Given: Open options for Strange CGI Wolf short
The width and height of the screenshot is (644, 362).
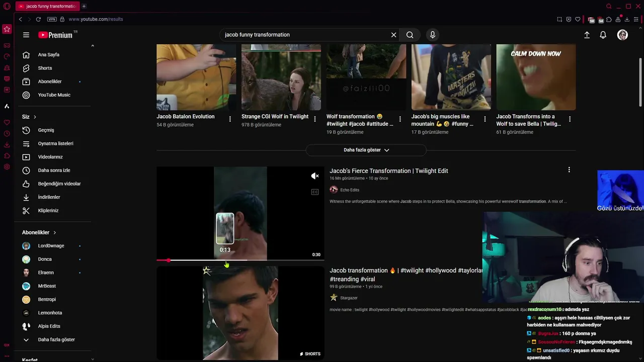Looking at the screenshot, I should pos(315,119).
